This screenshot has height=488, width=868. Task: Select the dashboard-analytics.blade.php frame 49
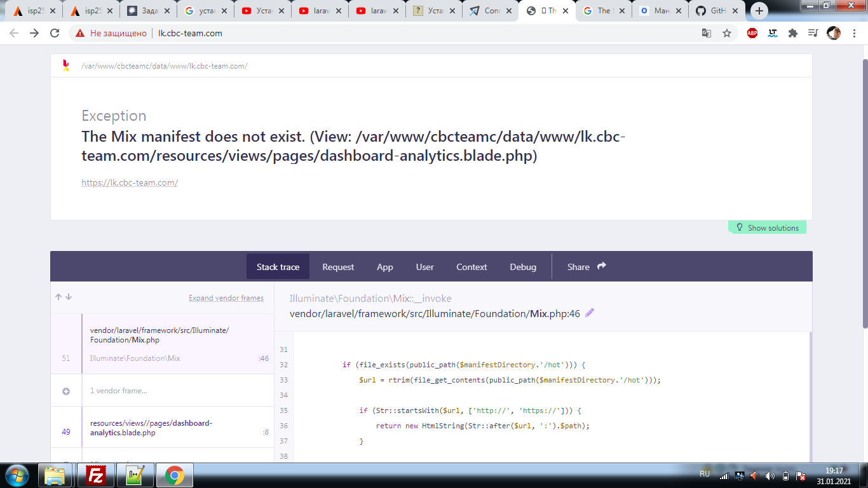[x=162, y=427]
